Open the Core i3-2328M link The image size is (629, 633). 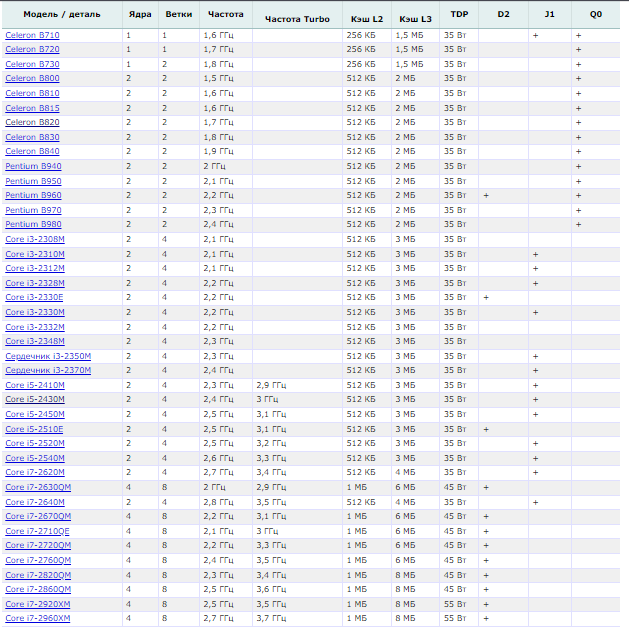35,283
